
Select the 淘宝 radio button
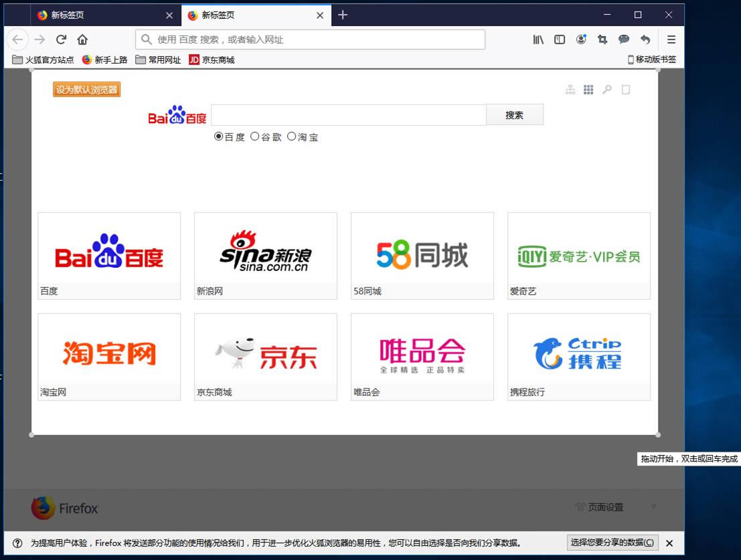tap(292, 136)
